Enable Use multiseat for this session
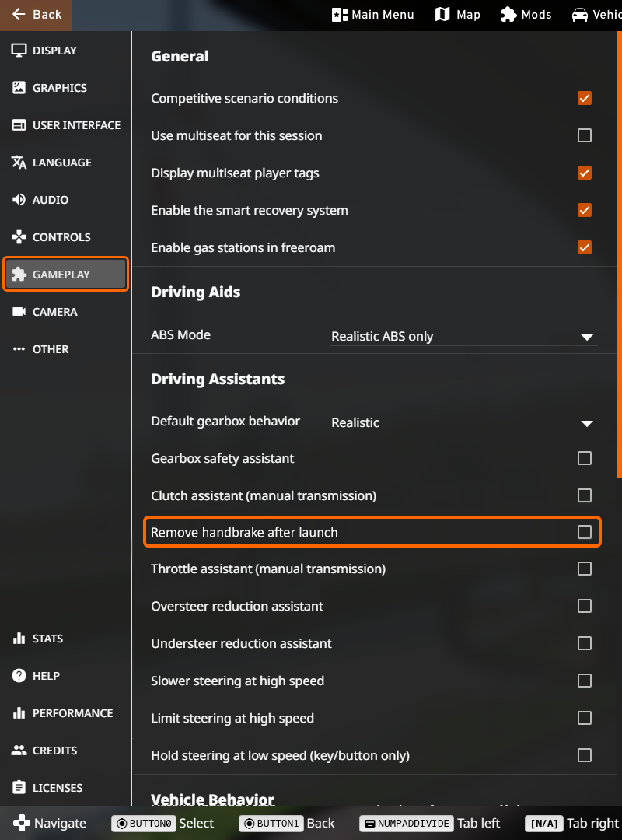 (x=585, y=135)
